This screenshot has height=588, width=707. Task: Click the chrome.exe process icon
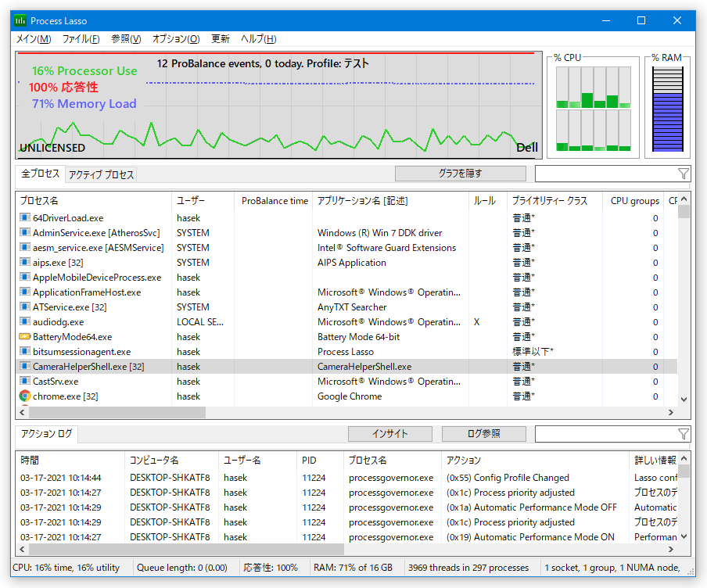point(25,396)
